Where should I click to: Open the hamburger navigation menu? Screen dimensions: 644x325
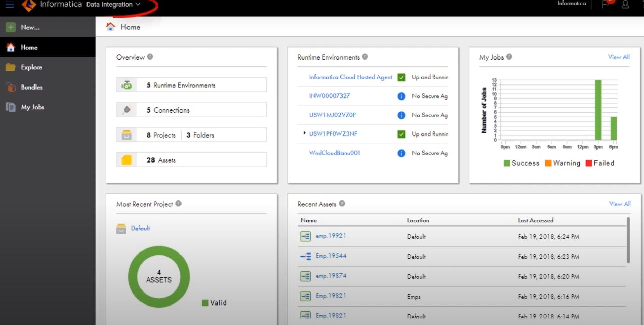[10, 4]
